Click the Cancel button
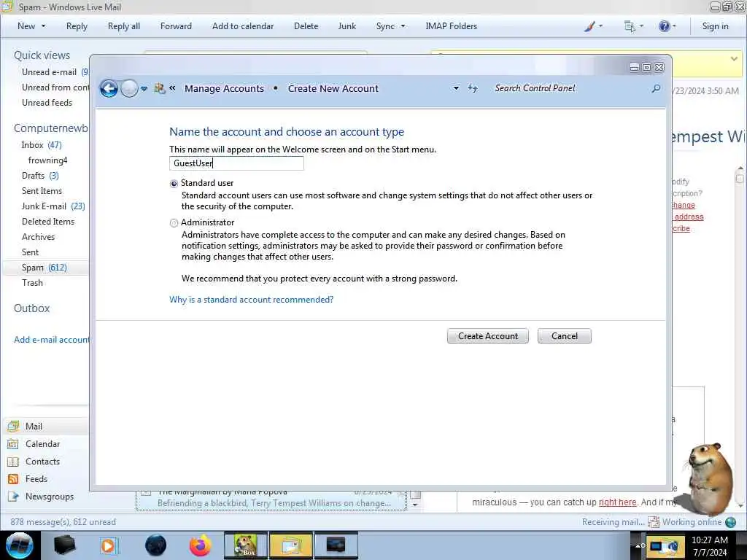747x560 pixels. (565, 336)
